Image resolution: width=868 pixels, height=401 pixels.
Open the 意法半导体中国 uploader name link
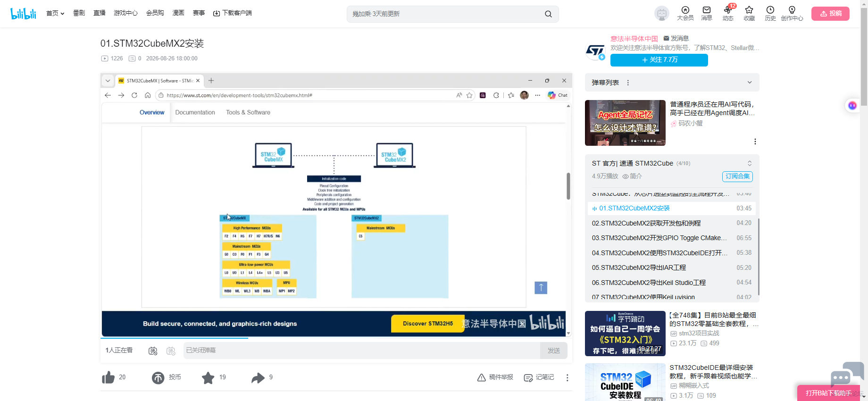pos(634,39)
